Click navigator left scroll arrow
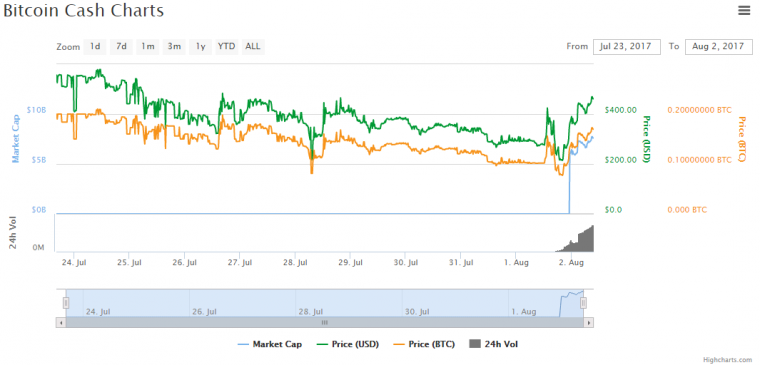Viewport: 760px width, 365px height. pyautogui.click(x=61, y=322)
